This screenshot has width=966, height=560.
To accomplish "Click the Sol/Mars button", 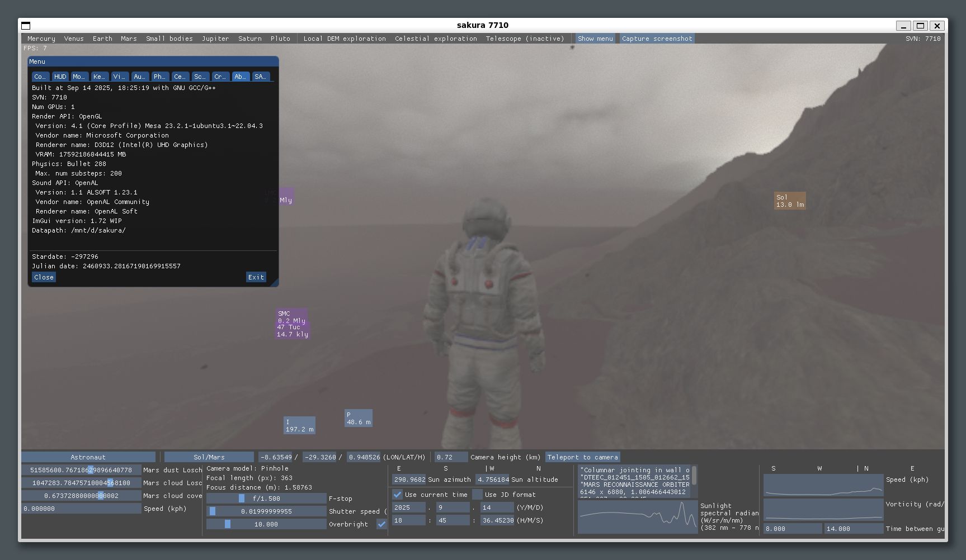I will pyautogui.click(x=209, y=457).
